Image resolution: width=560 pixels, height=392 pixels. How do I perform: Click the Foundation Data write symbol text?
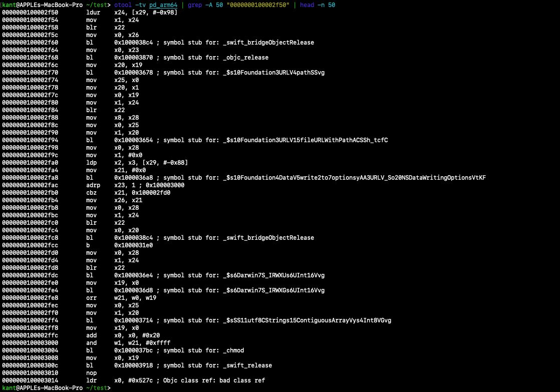354,178
